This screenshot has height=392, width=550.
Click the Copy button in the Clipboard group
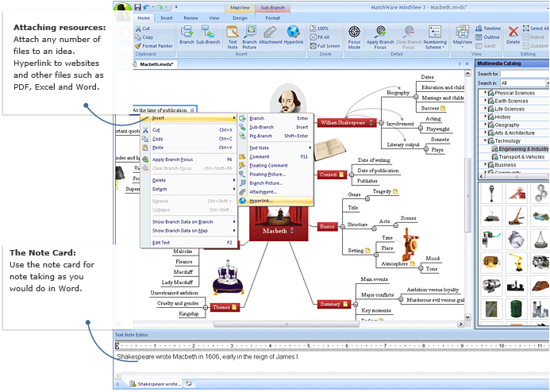[x=144, y=37]
